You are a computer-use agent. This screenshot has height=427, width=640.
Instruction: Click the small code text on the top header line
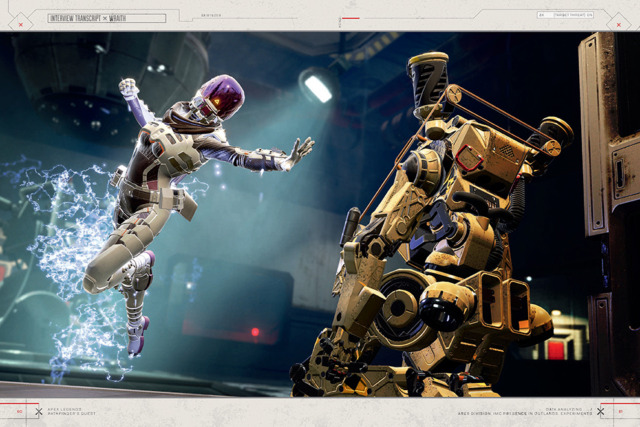tap(211, 15)
